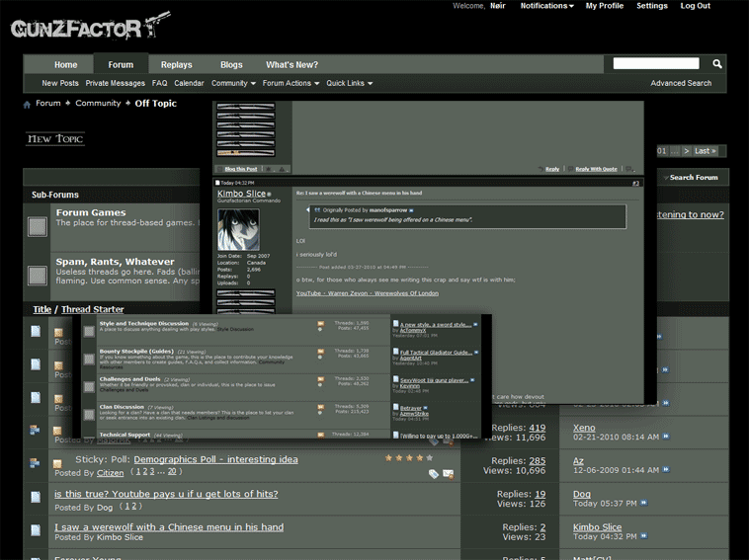
Task: Switch to the Forum tab
Action: point(121,64)
